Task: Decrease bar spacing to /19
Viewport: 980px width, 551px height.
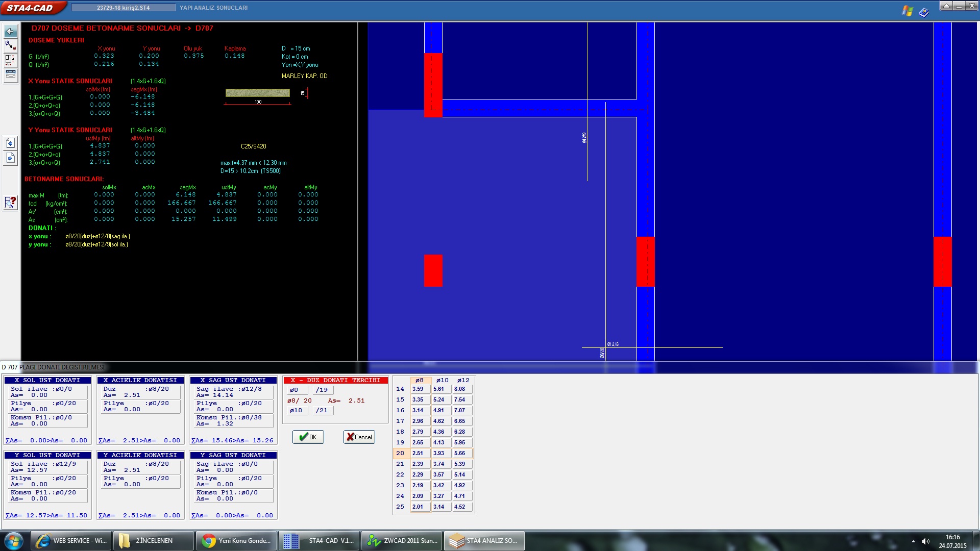Action: [x=322, y=390]
